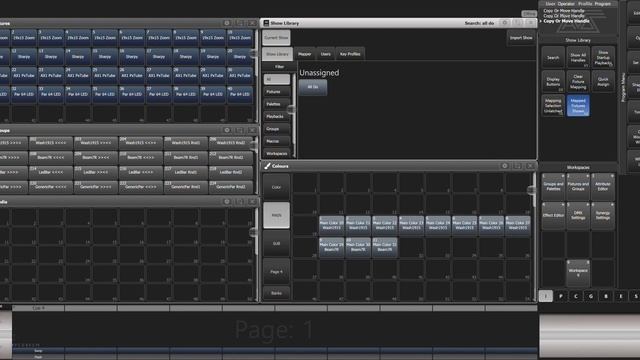
Task: Click the Groups window scrollbar handle
Action: point(254,145)
